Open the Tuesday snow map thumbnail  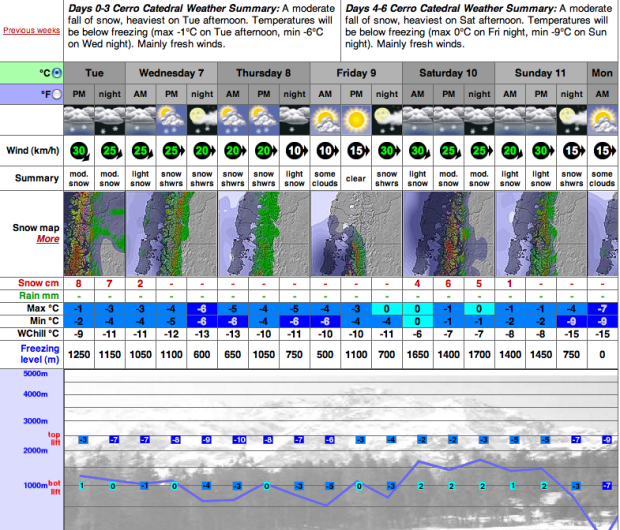click(x=95, y=234)
